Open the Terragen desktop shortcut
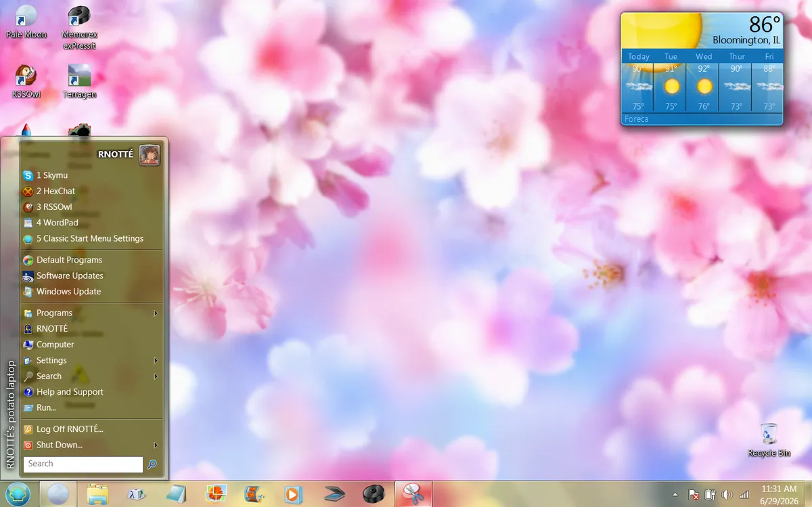Image resolution: width=812 pixels, height=507 pixels. 79,81
